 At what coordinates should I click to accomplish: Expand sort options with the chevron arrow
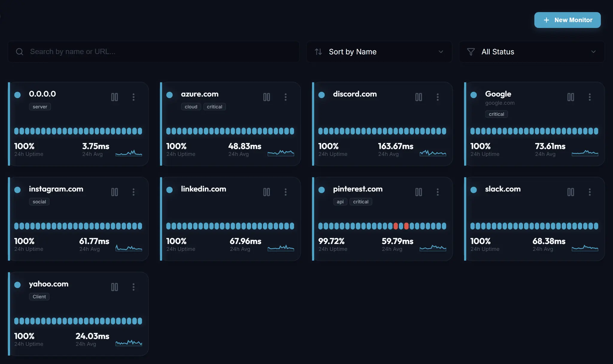441,52
